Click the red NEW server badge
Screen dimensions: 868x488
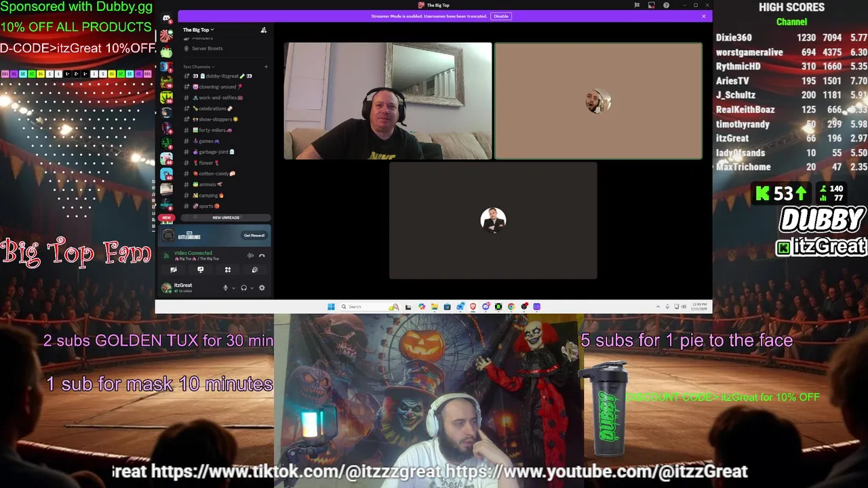point(166,218)
